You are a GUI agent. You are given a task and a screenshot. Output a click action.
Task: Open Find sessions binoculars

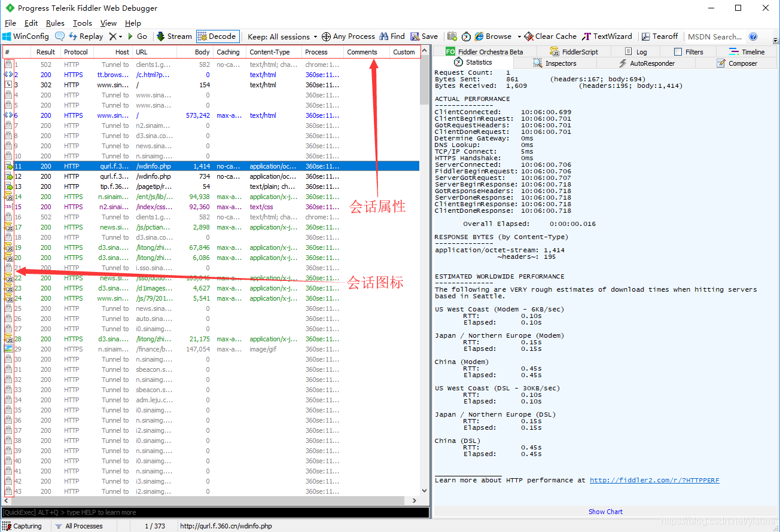[x=392, y=36]
